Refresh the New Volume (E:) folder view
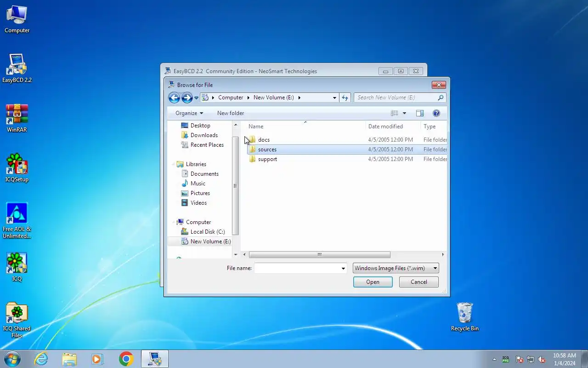588x368 pixels. [x=345, y=98]
